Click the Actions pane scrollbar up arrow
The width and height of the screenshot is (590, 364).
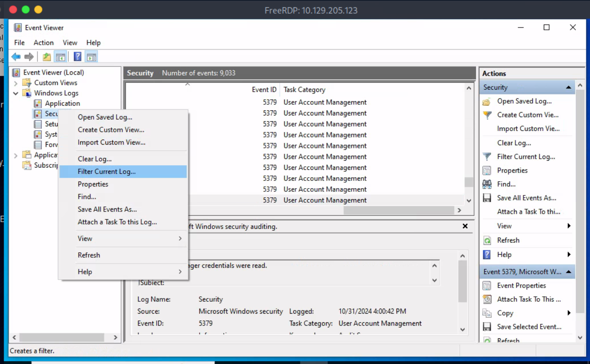580,86
